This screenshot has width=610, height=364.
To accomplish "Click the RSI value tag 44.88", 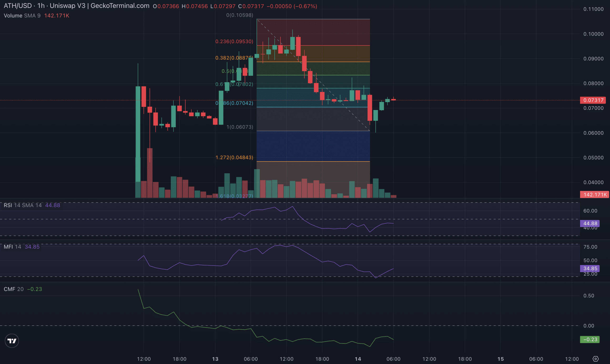I will click(x=590, y=224).
